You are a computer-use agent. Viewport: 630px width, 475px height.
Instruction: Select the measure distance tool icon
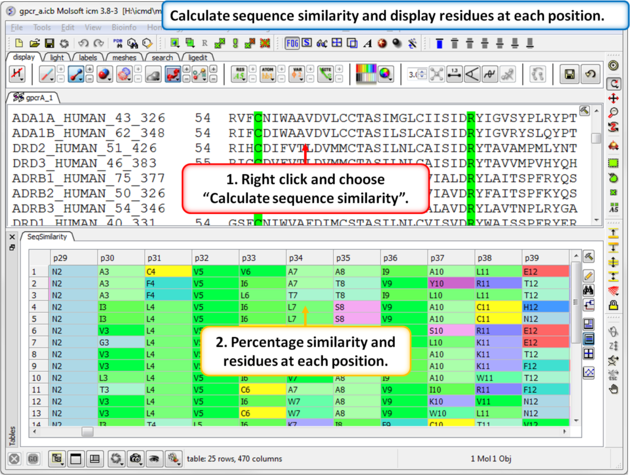453,75
